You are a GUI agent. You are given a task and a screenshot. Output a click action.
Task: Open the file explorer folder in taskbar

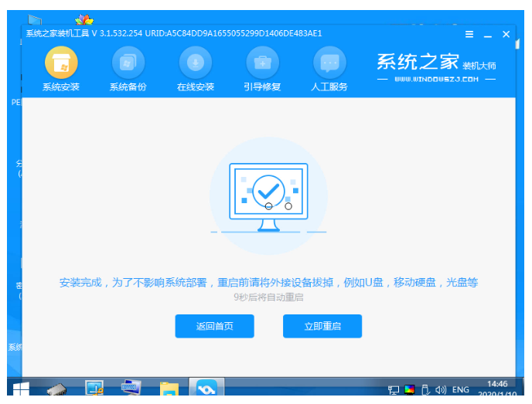coord(169,389)
